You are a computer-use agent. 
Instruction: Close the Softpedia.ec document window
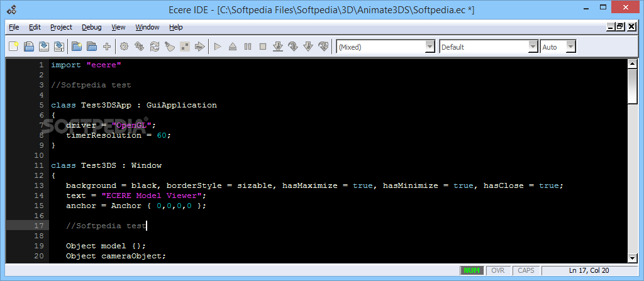631,26
